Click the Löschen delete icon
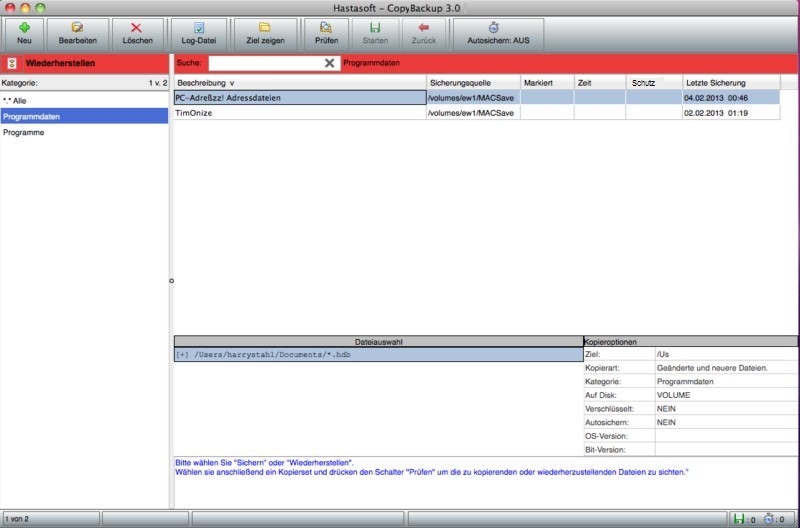 coord(136,28)
